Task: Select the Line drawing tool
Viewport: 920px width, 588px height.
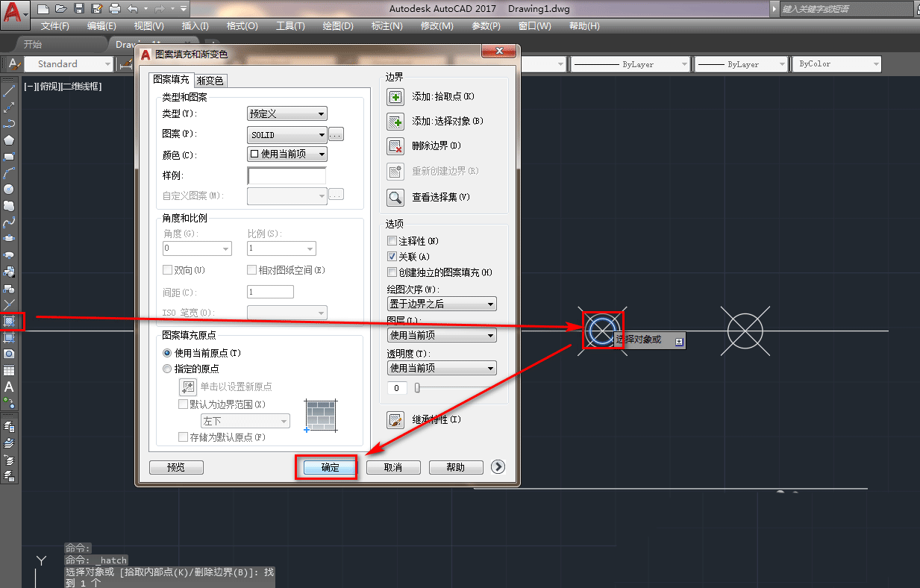Action: pos(9,91)
